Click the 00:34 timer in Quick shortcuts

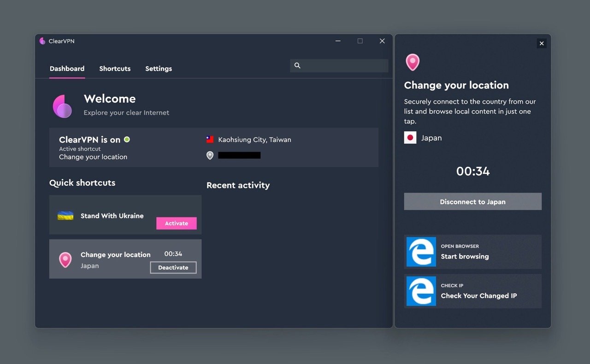pyautogui.click(x=173, y=254)
